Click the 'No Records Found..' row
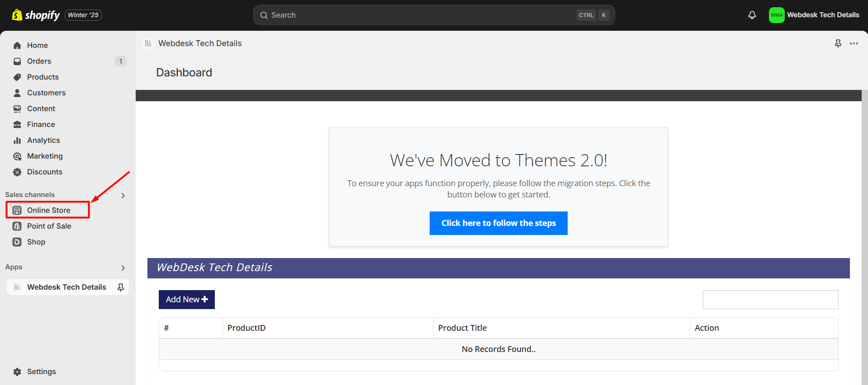 (498, 349)
